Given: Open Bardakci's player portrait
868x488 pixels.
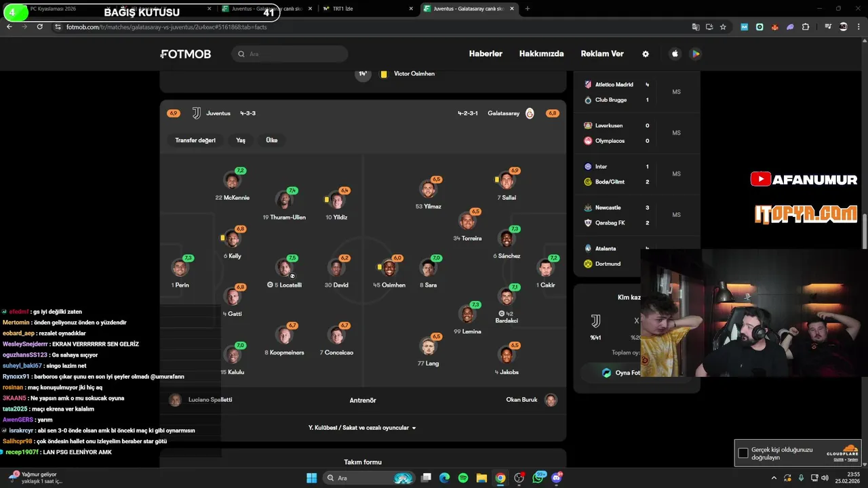Looking at the screenshot, I should point(507,296).
